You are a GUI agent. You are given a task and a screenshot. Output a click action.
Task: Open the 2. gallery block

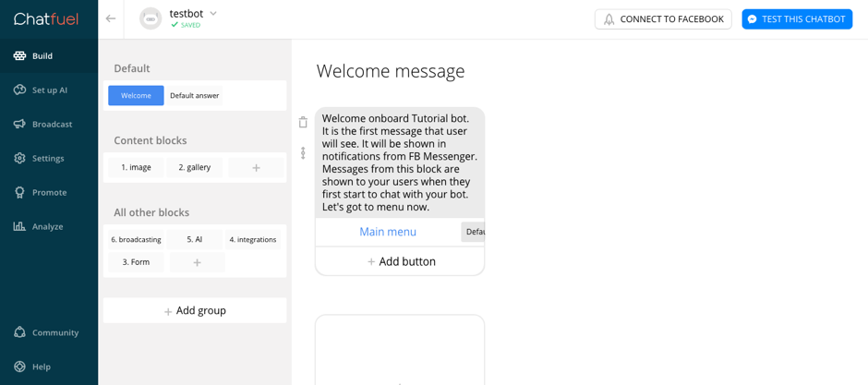194,168
